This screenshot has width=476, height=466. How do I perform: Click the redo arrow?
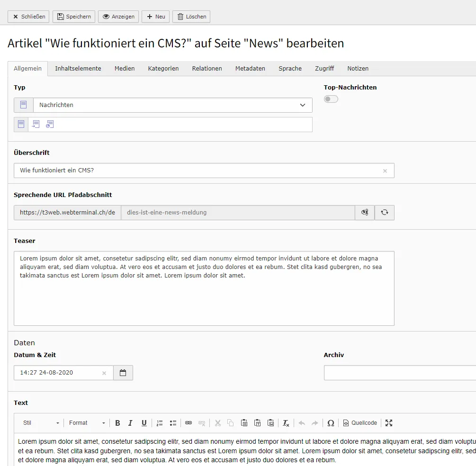point(315,423)
